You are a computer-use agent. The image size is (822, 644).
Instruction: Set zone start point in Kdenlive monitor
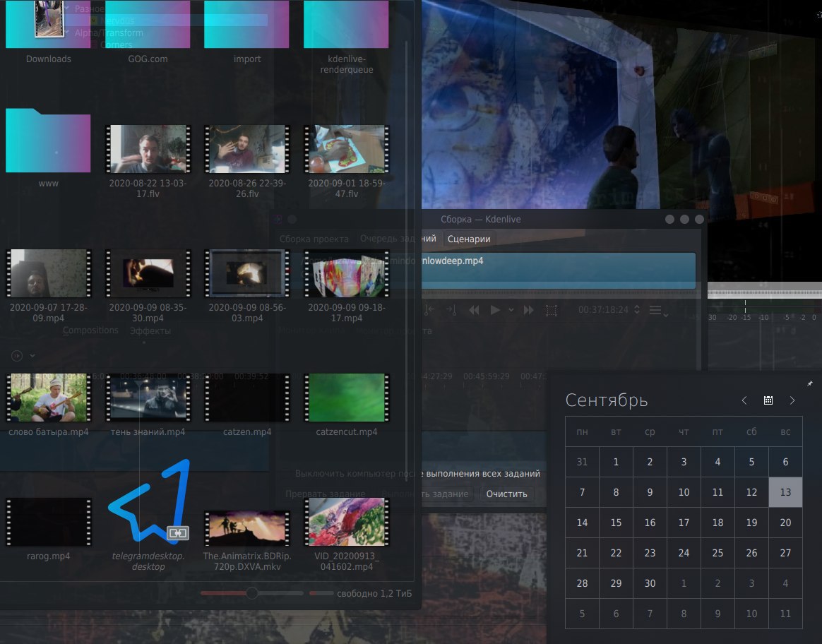[x=429, y=310]
